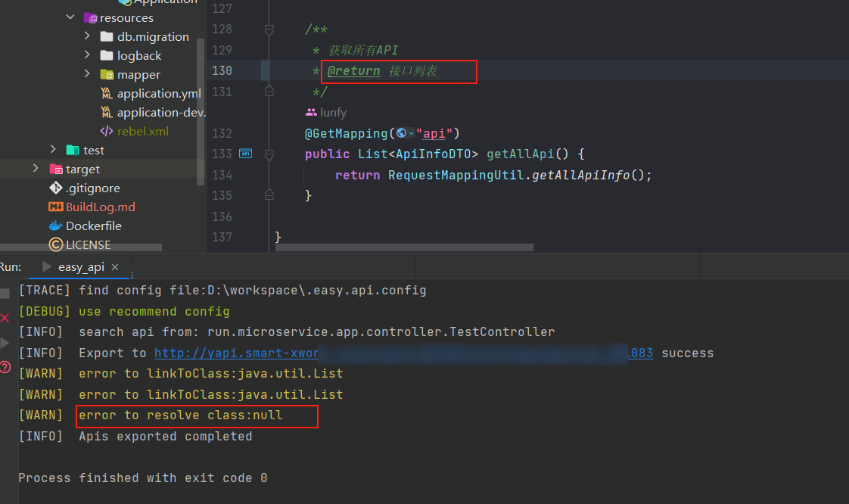Click the ApiInfoDTO type reference

[x=433, y=154]
